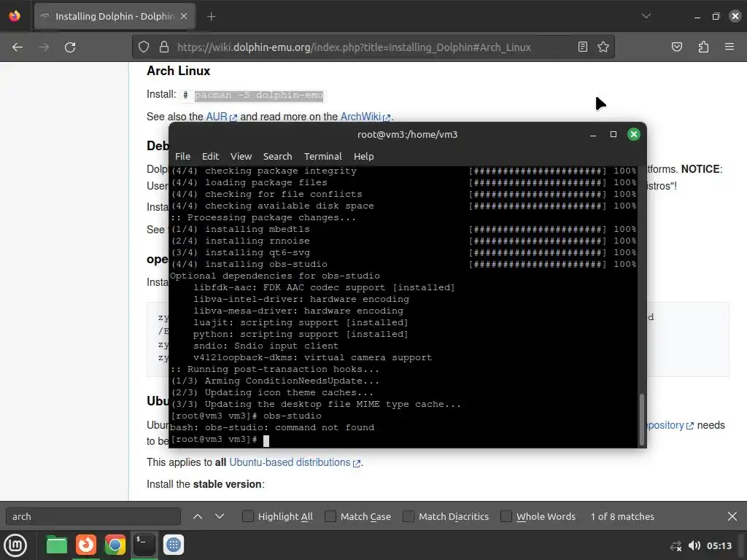This screenshot has width=747, height=560.
Task: Open a new Firefox tab with plus
Action: pyautogui.click(x=211, y=17)
